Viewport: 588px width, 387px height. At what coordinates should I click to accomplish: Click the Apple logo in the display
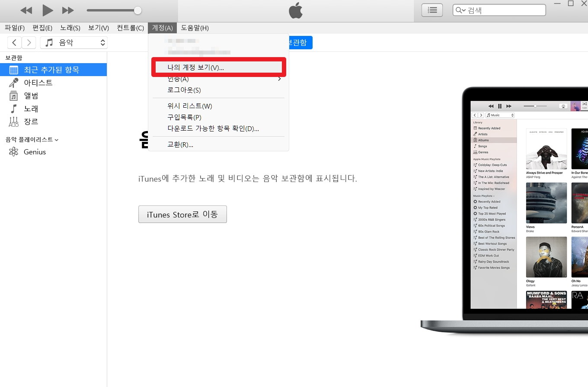click(x=296, y=10)
